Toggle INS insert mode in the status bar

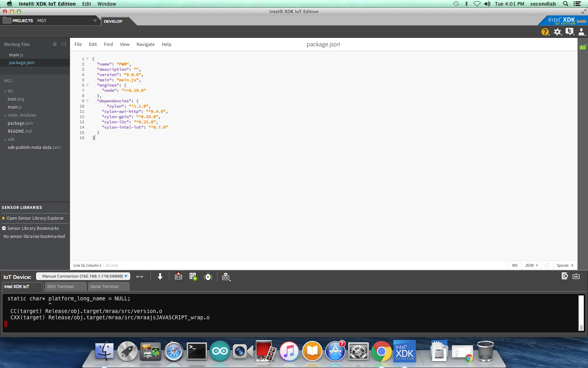pyautogui.click(x=514, y=266)
